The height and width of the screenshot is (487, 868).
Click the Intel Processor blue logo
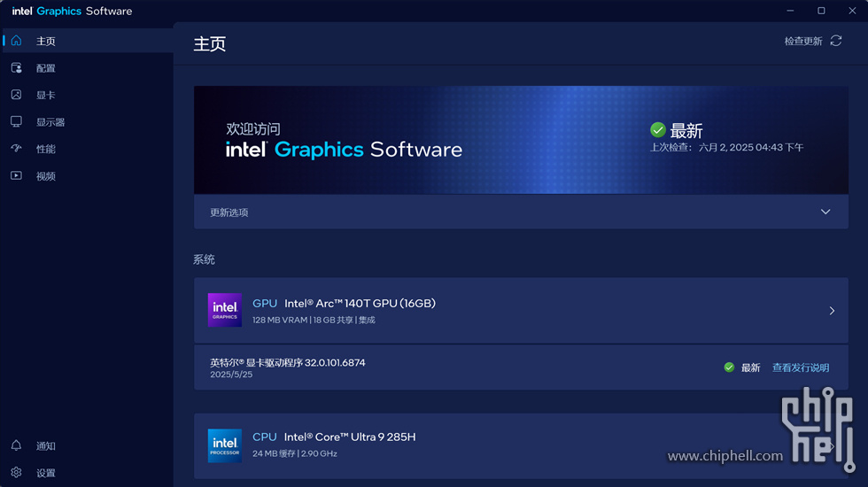(225, 445)
